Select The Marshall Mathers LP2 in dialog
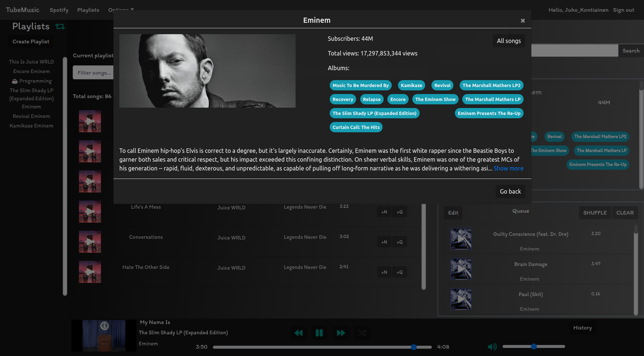Viewport: 644px width, 356px height. (x=492, y=85)
